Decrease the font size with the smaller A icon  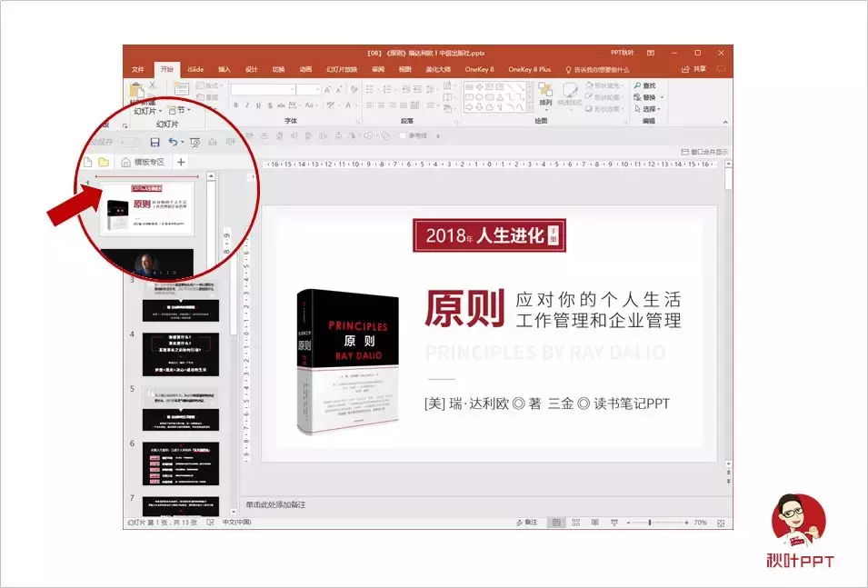[339, 90]
